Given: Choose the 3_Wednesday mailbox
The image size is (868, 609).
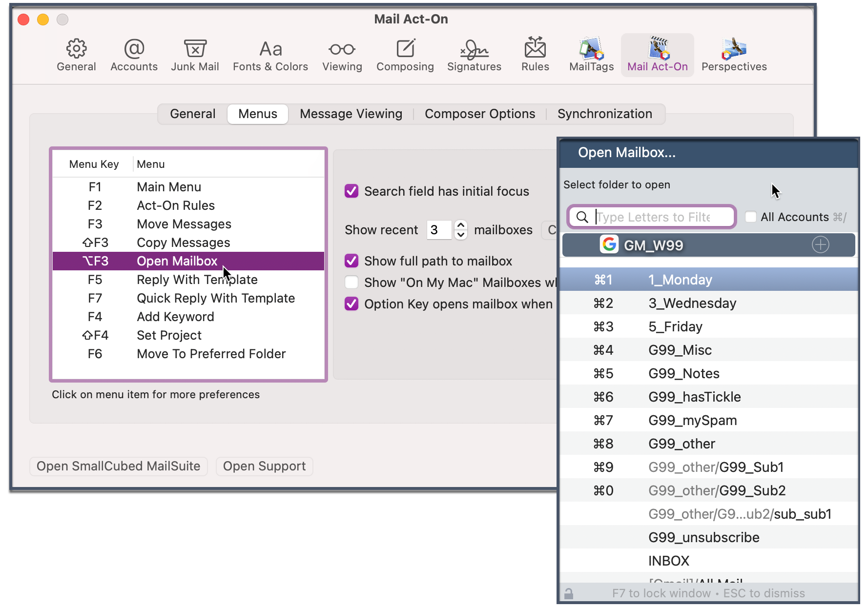Looking at the screenshot, I should click(x=708, y=303).
